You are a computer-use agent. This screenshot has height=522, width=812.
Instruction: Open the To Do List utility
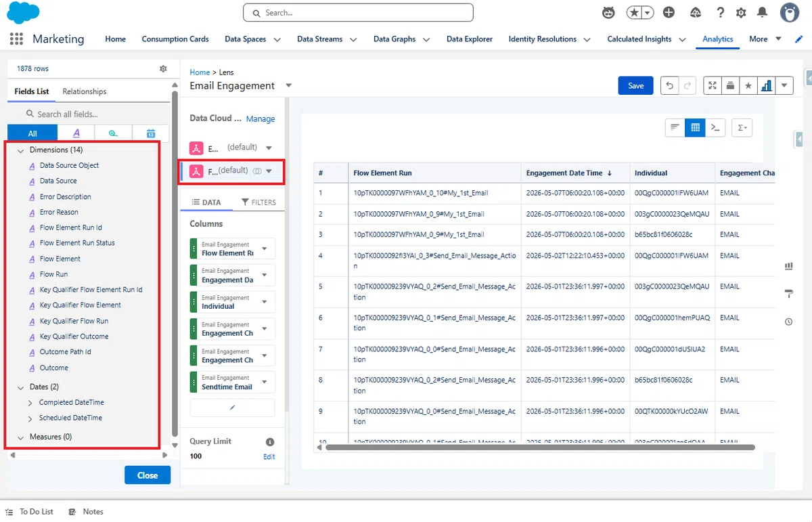coord(30,512)
